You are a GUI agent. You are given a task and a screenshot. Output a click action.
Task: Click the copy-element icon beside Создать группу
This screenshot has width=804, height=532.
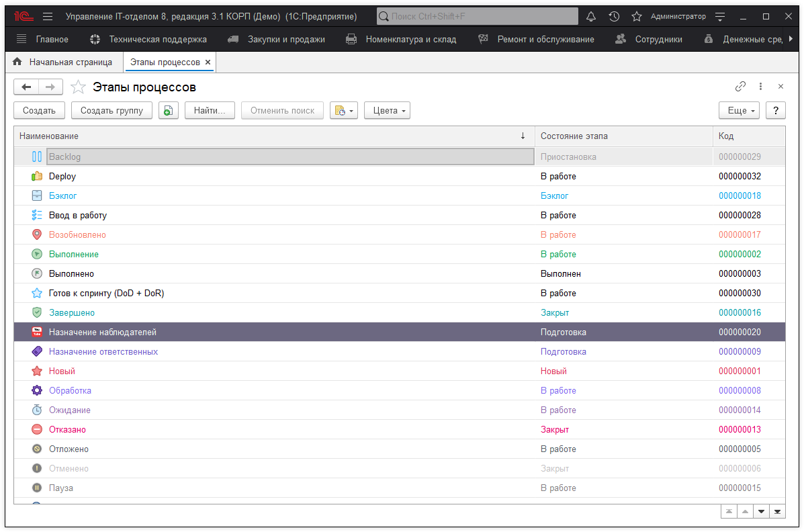pyautogui.click(x=169, y=111)
